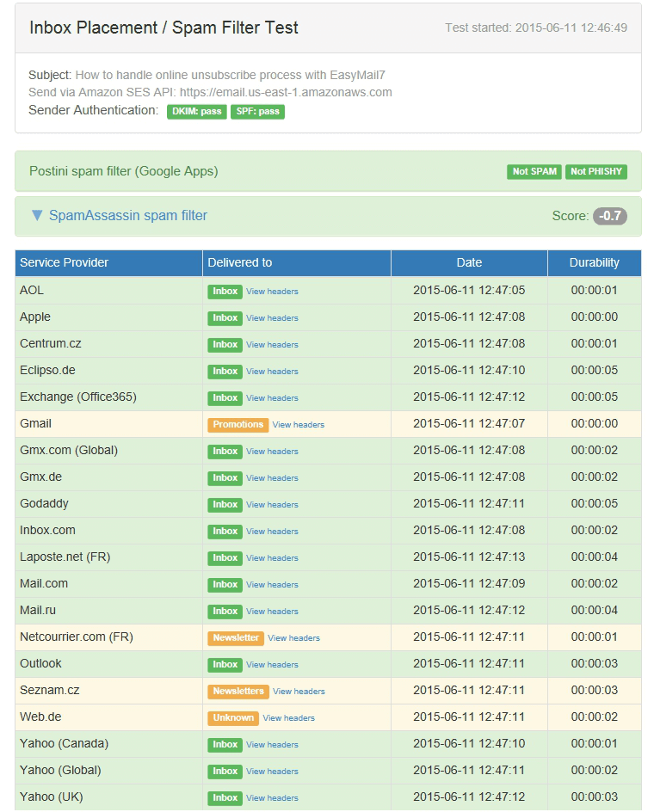Click the Service Provider column header
The image size is (654, 812).
pos(108,263)
